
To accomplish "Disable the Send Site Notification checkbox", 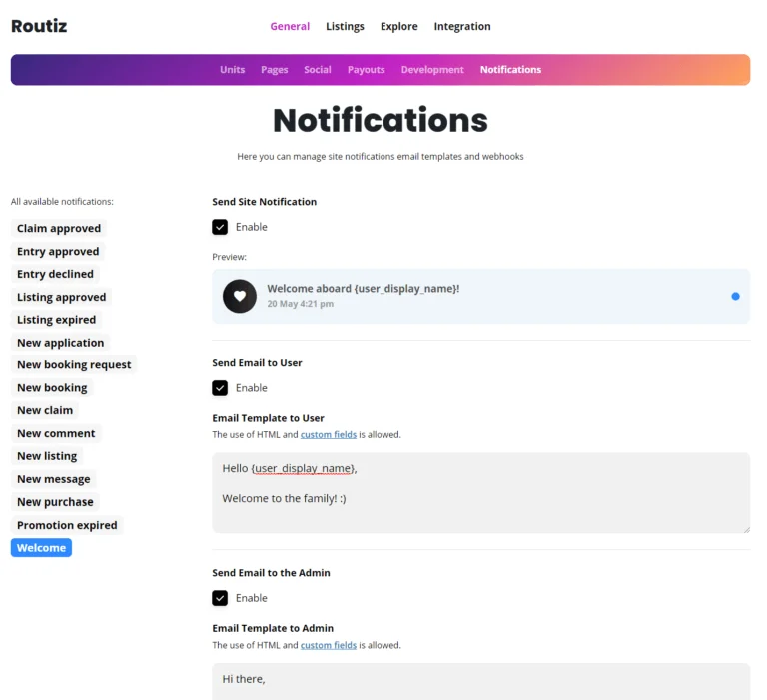I will pyautogui.click(x=220, y=227).
